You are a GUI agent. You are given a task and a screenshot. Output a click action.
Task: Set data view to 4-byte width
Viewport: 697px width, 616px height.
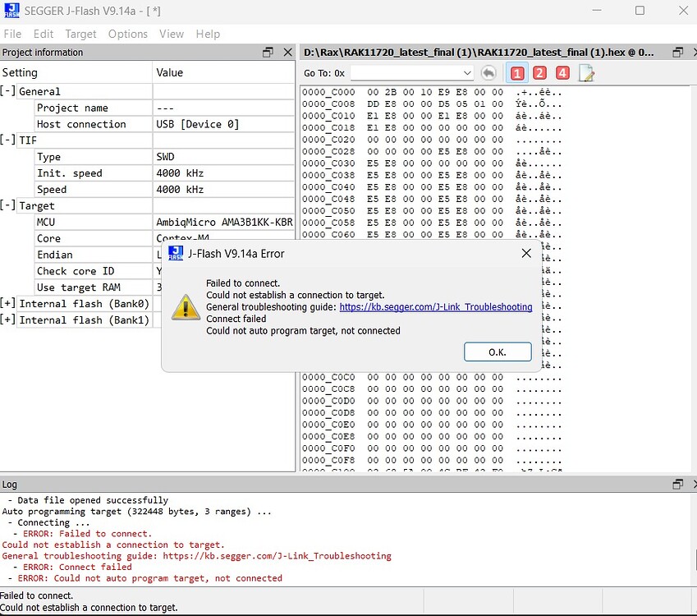coord(562,73)
